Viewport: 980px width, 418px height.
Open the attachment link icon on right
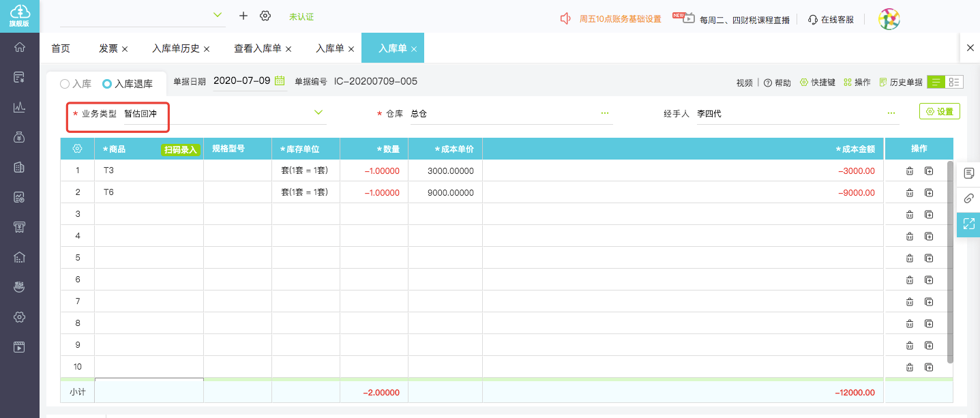pyautogui.click(x=968, y=198)
